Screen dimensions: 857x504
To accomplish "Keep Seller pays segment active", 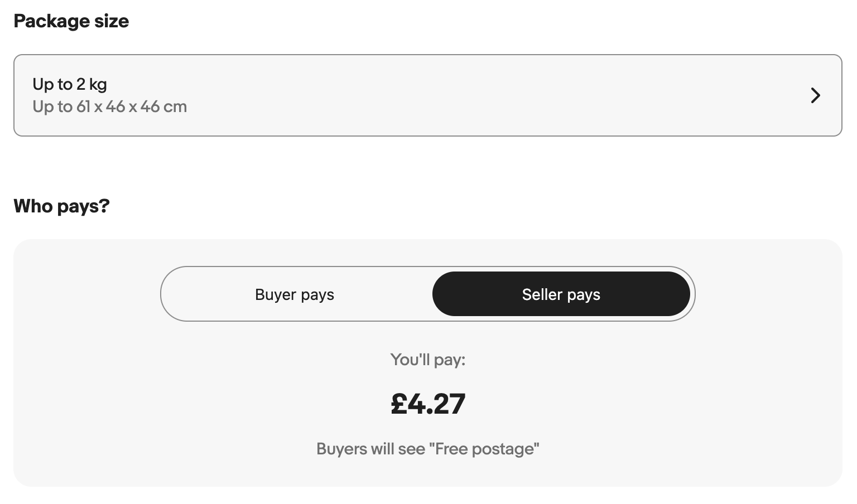I will tap(561, 294).
